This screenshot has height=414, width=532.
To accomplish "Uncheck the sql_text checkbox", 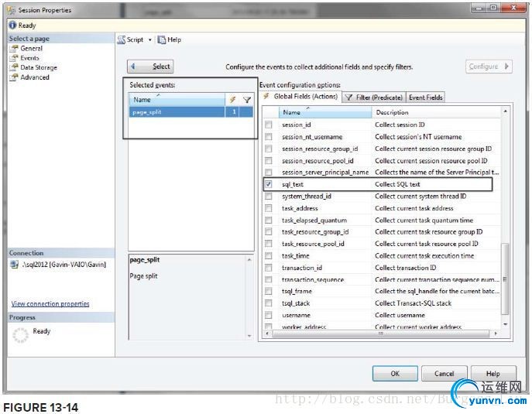I will coord(269,184).
